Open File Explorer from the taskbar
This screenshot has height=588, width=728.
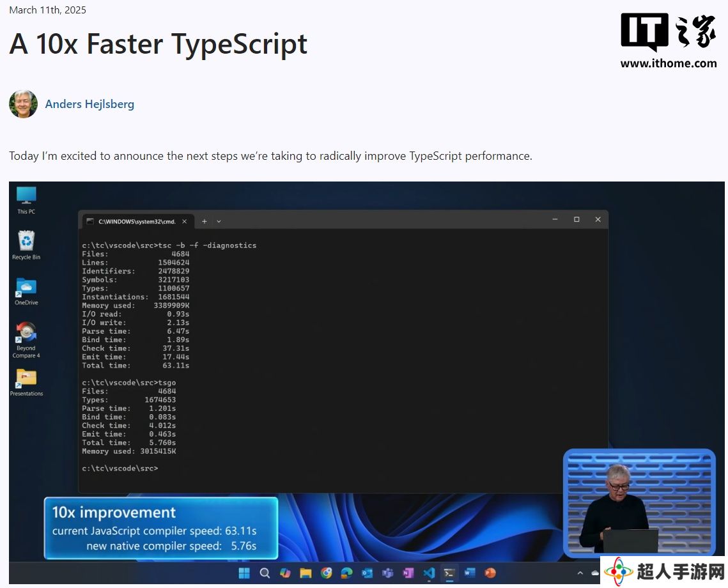[306, 573]
